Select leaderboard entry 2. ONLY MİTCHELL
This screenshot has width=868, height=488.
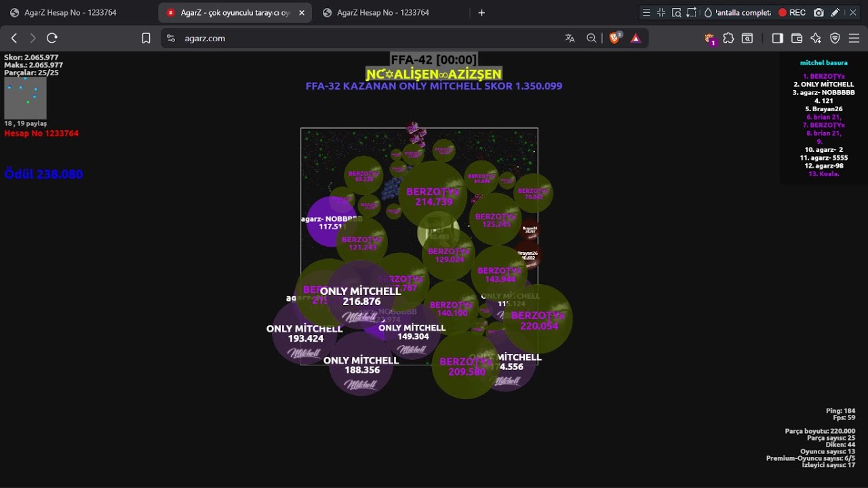click(824, 85)
